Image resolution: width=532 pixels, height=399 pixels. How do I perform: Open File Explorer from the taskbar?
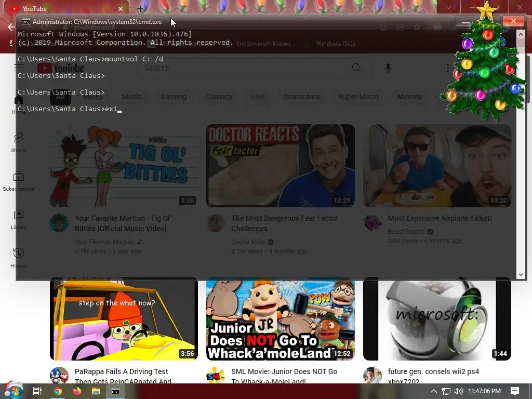96,391
